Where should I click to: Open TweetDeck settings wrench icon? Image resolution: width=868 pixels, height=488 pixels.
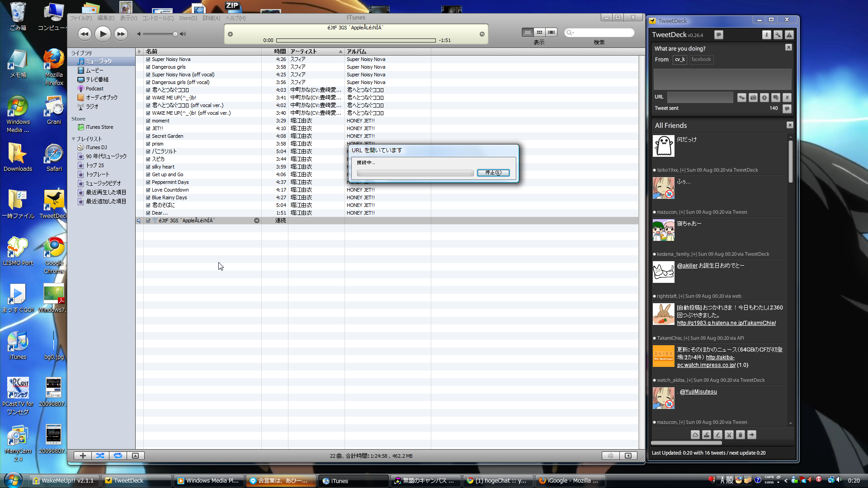pyautogui.click(x=778, y=35)
